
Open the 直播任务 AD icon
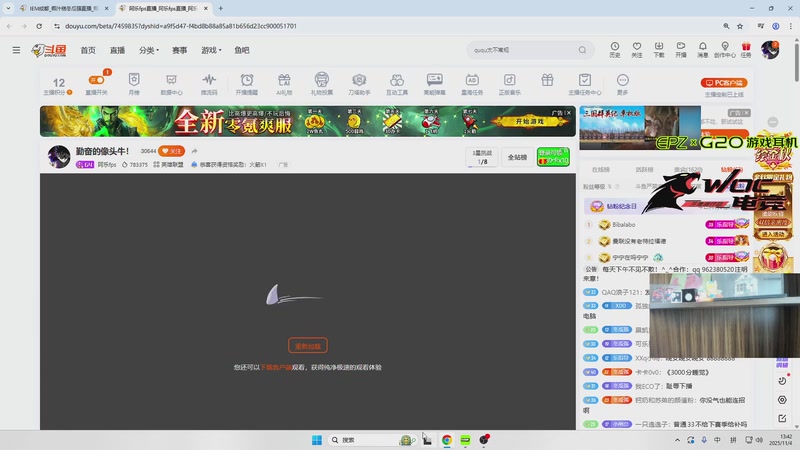click(472, 84)
